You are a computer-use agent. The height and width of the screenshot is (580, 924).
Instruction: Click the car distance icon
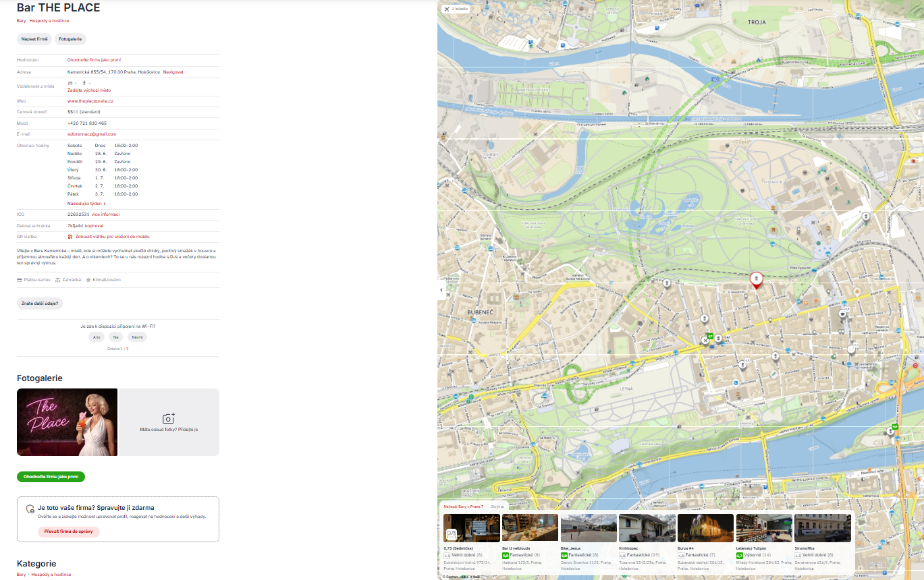point(70,82)
